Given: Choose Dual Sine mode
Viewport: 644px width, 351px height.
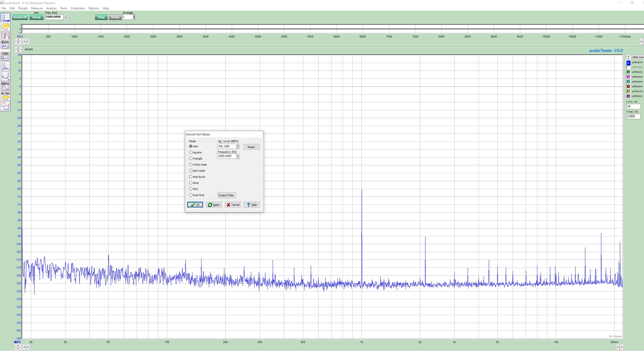Looking at the screenshot, I should pyautogui.click(x=191, y=195).
